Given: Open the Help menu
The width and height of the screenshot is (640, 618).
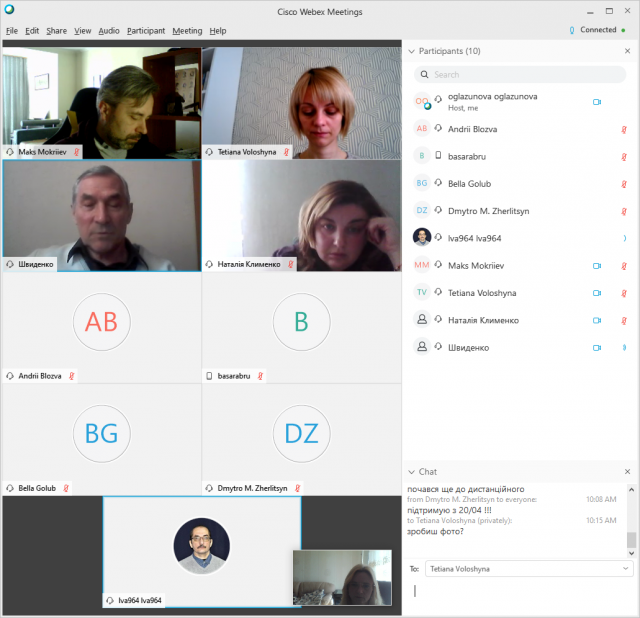Looking at the screenshot, I should pyautogui.click(x=218, y=31).
